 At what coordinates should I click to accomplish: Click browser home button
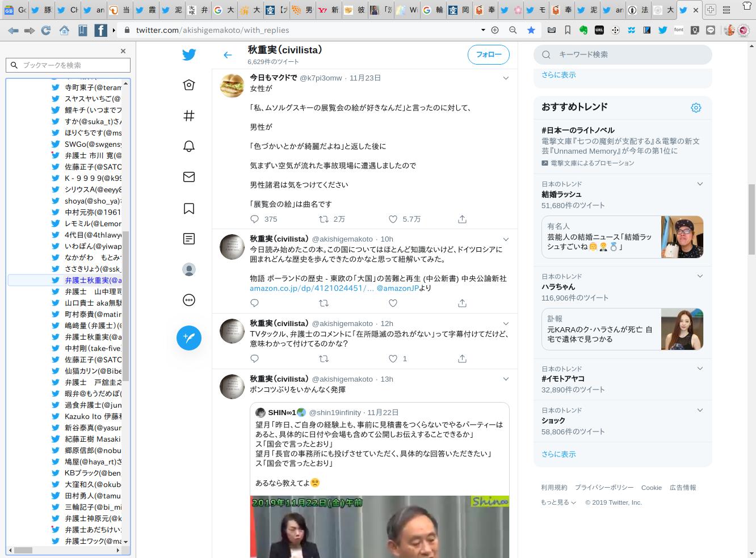click(64, 30)
